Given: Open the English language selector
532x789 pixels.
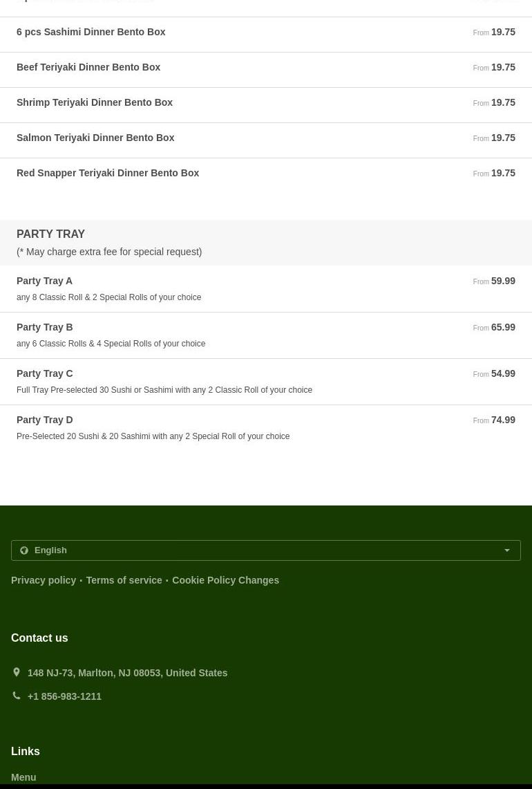Looking at the screenshot, I should [x=266, y=550].
